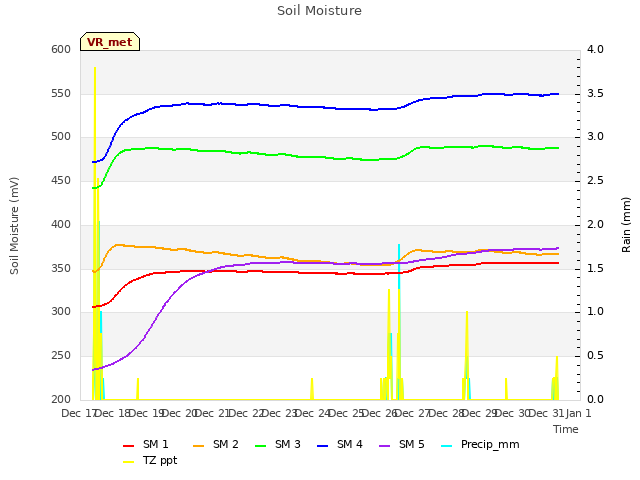Click green SM 3 legend swatch

260,446
